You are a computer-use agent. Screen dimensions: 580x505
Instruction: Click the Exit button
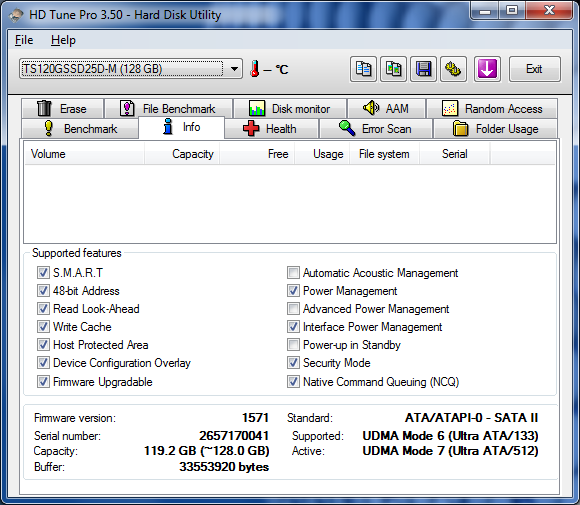point(535,69)
